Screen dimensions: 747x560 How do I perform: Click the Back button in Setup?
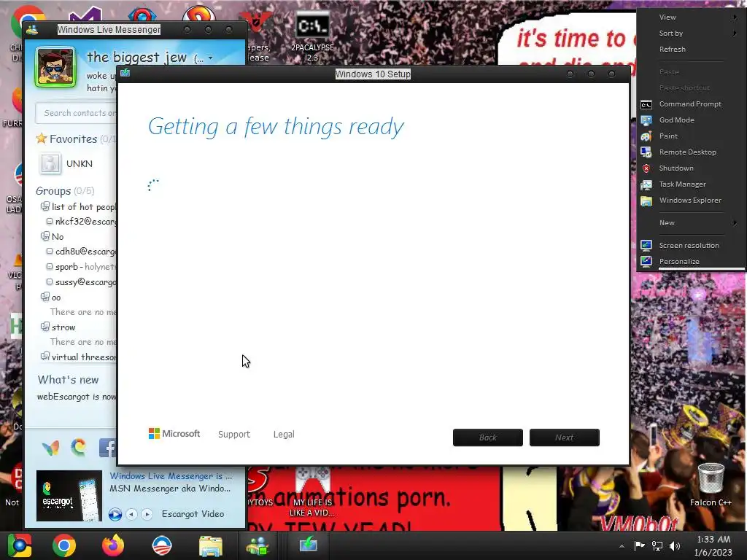click(488, 437)
